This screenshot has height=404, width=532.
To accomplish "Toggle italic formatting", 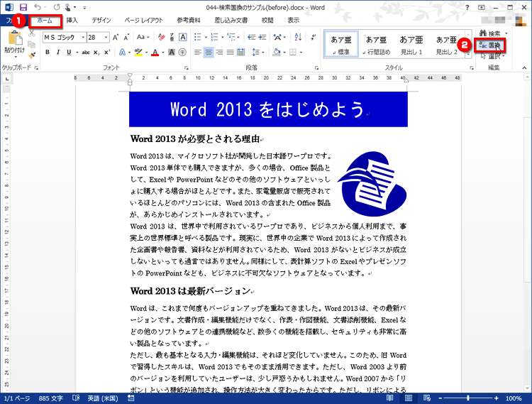I will coord(58,53).
